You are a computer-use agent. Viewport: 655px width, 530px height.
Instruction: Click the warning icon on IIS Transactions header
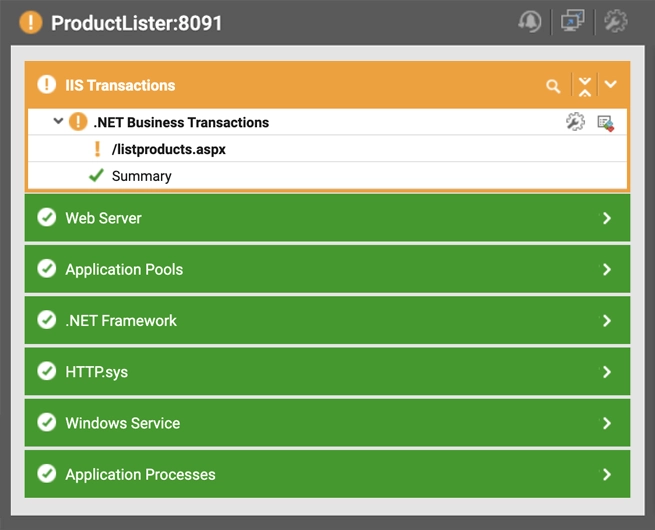tap(46, 85)
